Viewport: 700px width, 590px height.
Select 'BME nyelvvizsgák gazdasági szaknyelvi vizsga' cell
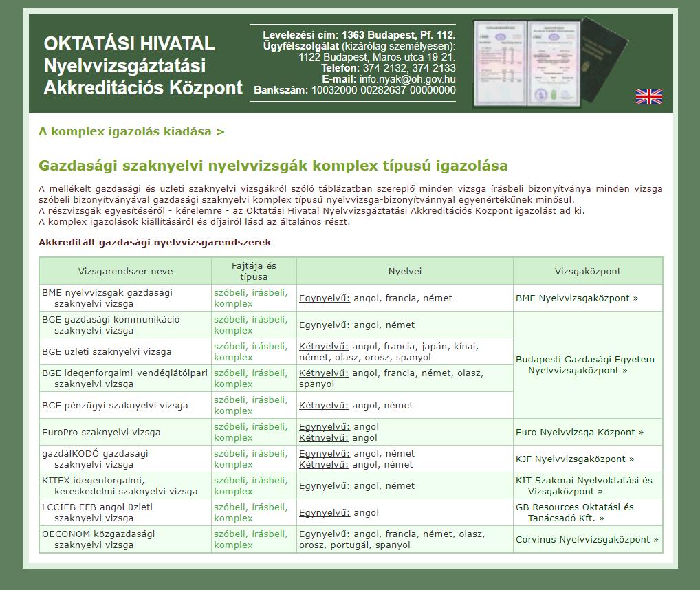click(x=125, y=298)
